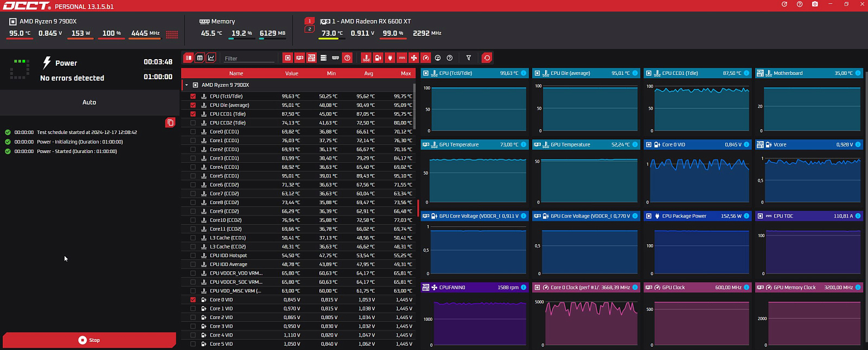Toggle CPU sensor filter icon
This screenshot has width=868, height=350.
point(288,58)
